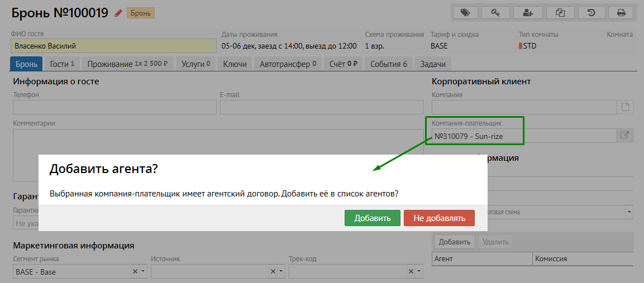Open payer company external link icon
The height and width of the screenshot is (283, 644).
(625, 135)
